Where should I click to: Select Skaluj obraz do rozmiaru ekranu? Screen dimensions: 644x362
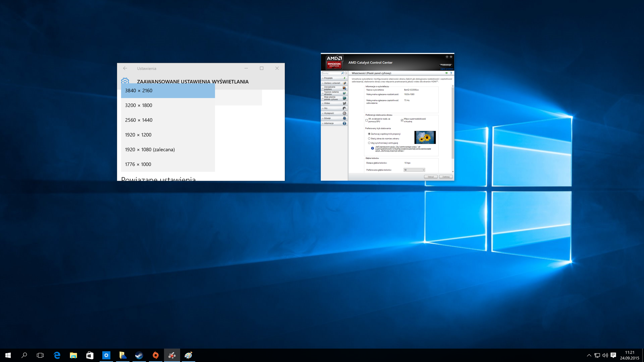(369, 139)
